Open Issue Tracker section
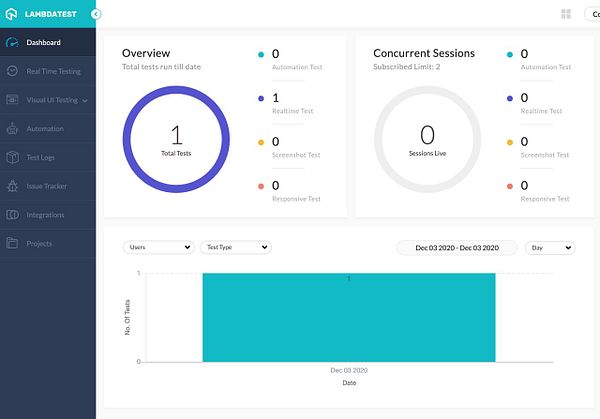 tap(48, 186)
